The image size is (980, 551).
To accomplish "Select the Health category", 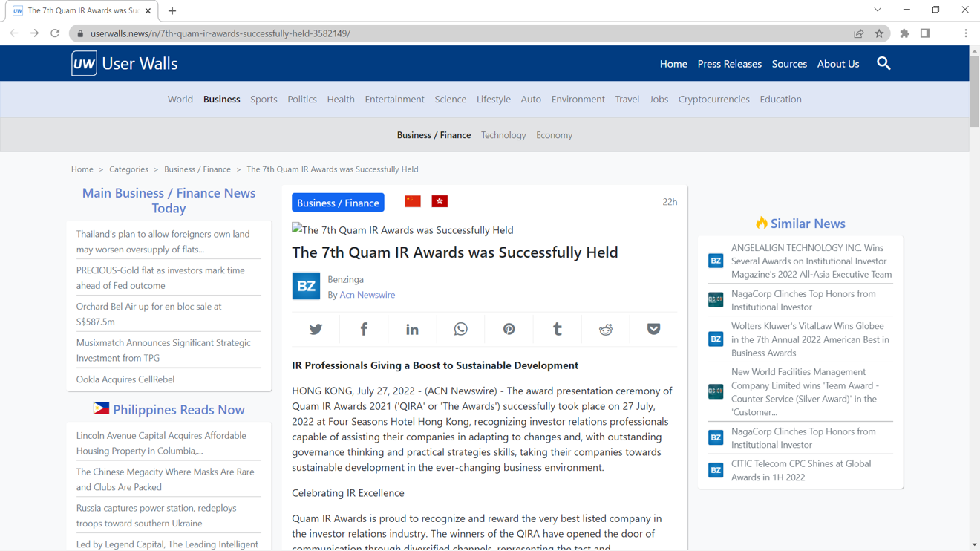I will tap(341, 99).
